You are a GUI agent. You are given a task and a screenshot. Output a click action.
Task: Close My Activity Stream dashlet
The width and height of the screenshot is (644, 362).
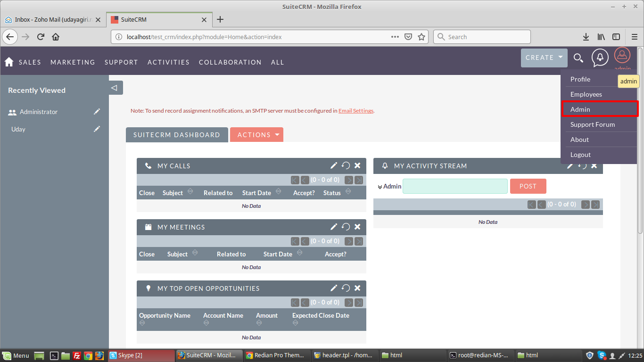pyautogui.click(x=594, y=165)
